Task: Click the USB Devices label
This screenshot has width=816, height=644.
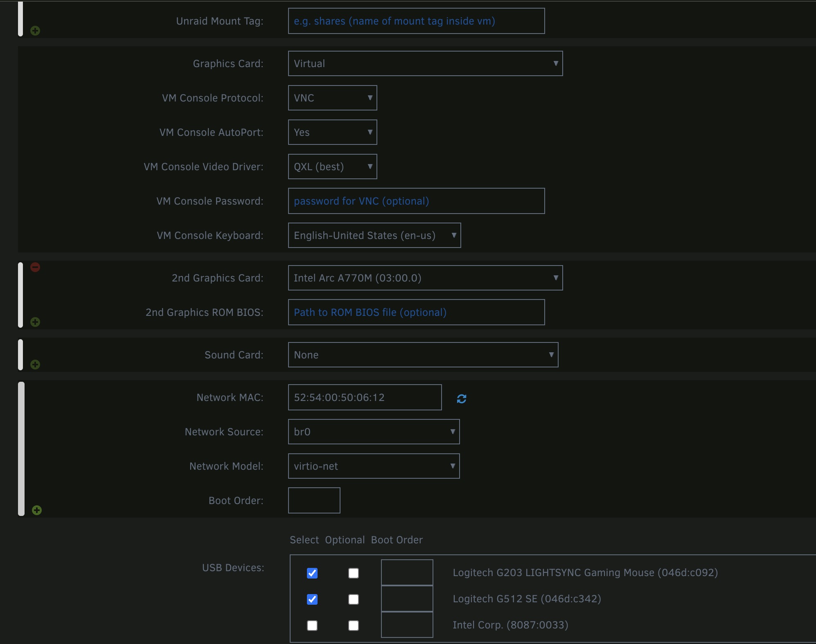Action: pos(233,567)
